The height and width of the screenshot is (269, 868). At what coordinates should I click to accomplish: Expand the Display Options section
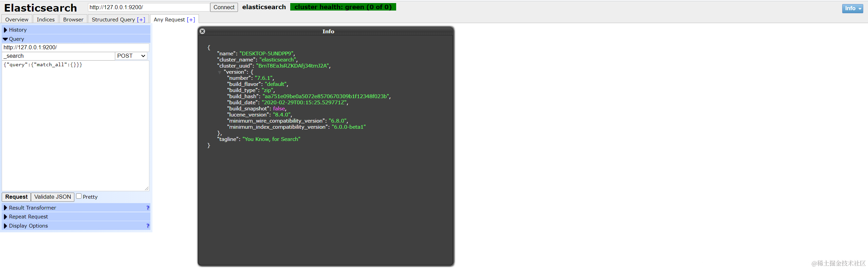[x=76, y=226]
